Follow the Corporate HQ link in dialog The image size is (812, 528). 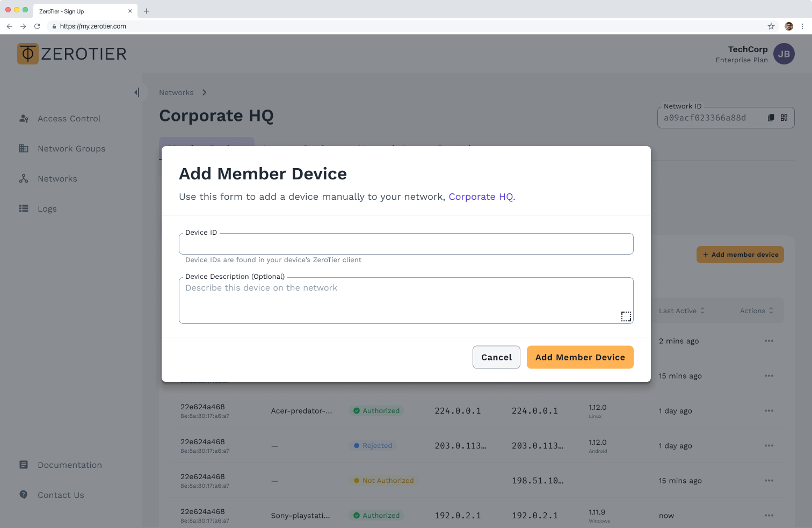pos(482,197)
